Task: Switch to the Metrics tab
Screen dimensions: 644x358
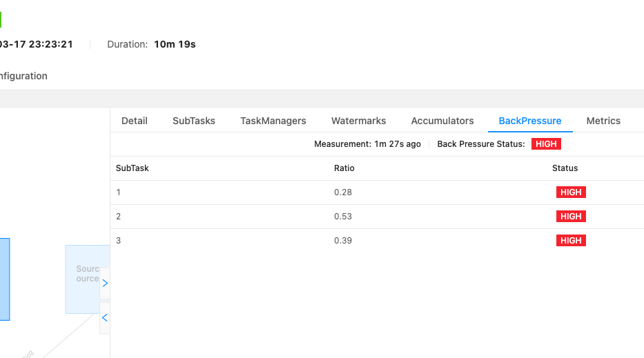Action: click(x=603, y=121)
